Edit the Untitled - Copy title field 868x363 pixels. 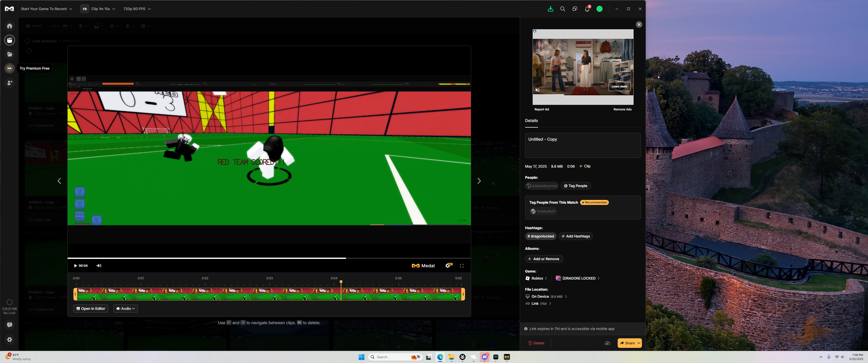(583, 145)
